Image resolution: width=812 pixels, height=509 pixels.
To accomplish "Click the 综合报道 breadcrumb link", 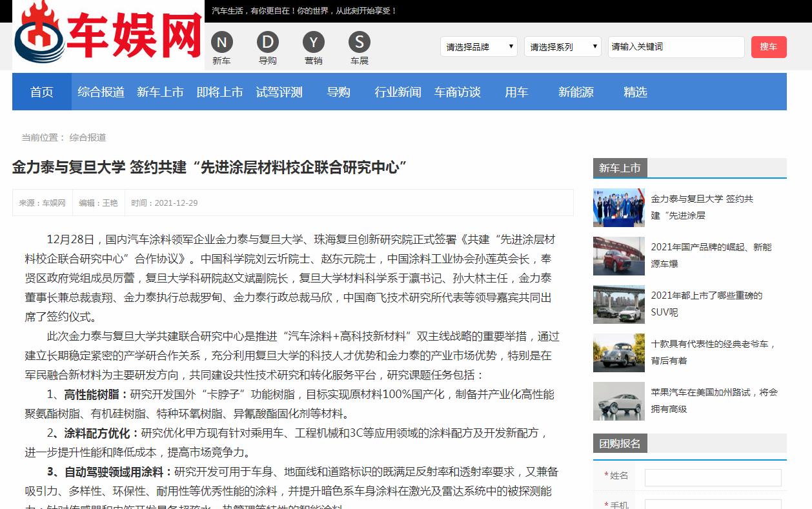I will (88, 137).
